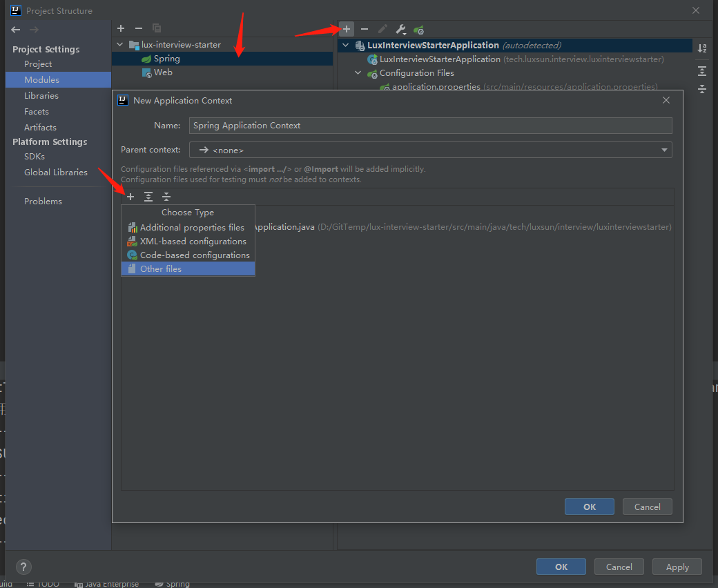Select LuxInterviewStarterApplication class entry
Viewport: 718px width, 588px height.
pyautogui.click(x=515, y=59)
